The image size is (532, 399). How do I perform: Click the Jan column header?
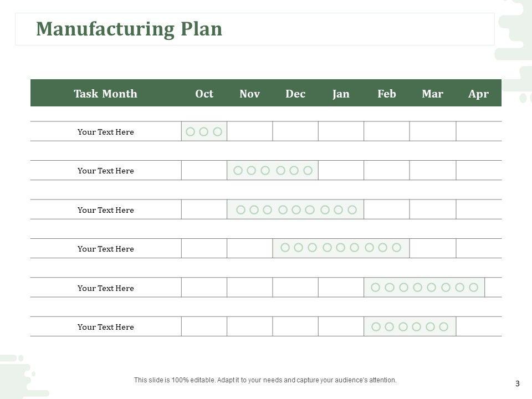pyautogui.click(x=341, y=94)
